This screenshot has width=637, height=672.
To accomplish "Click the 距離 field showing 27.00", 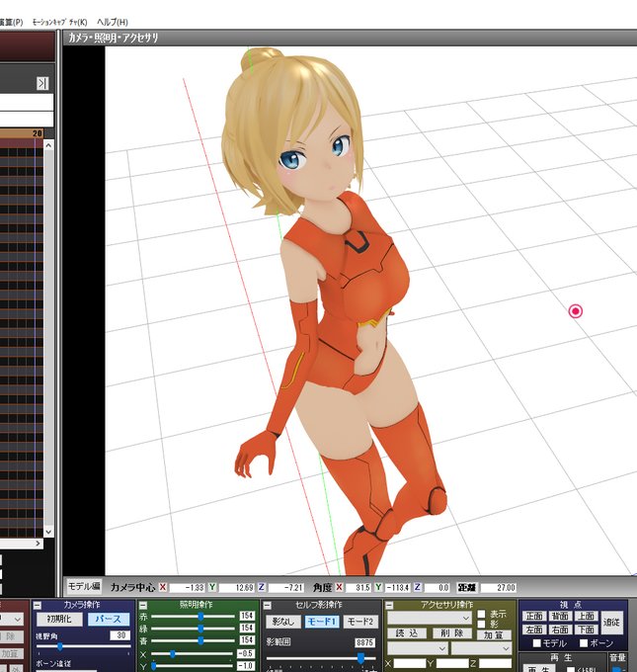I will [499, 588].
